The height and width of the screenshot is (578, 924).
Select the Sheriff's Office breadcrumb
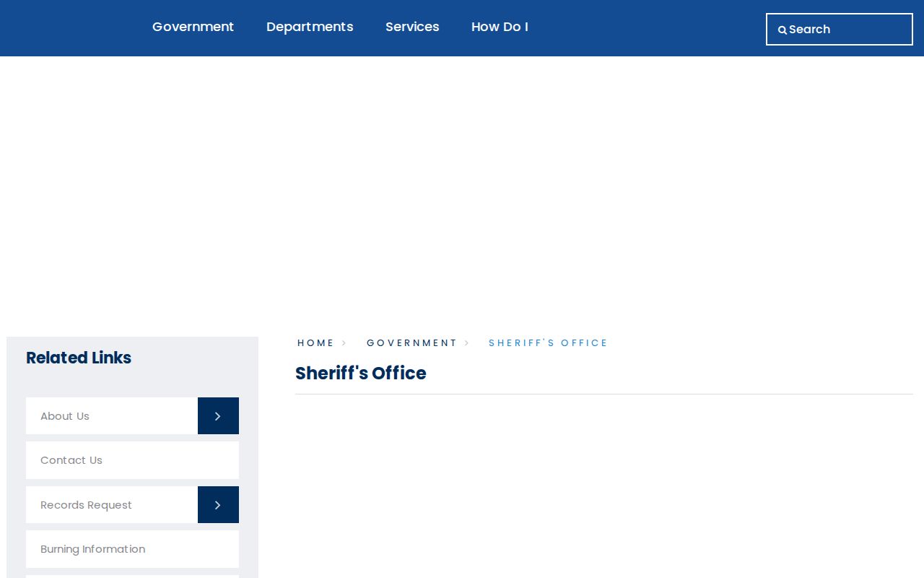click(x=548, y=343)
